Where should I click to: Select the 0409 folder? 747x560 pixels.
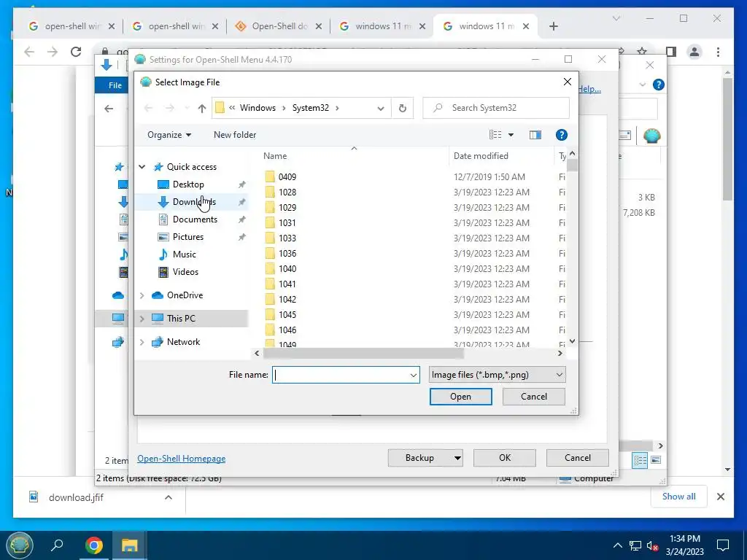[287, 177]
